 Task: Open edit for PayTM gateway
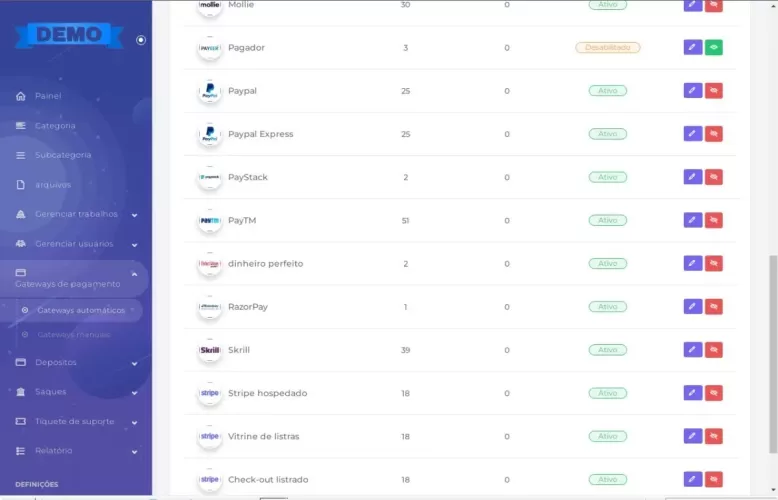[693, 220]
